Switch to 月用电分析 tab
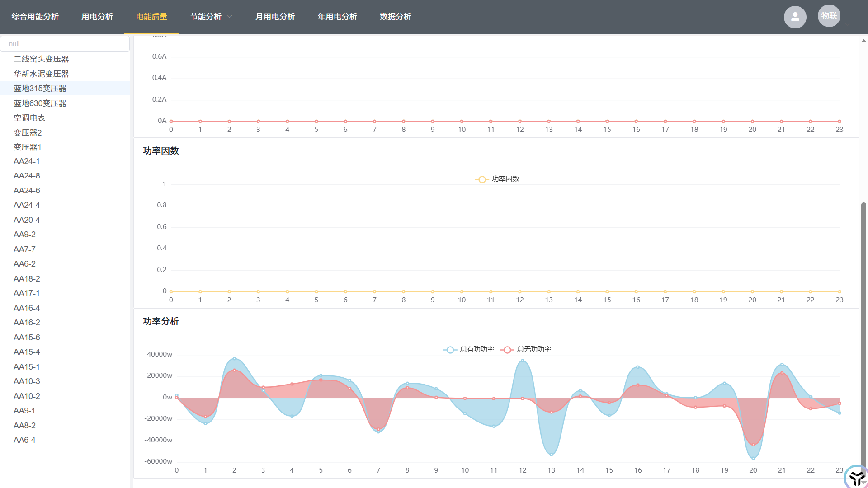This screenshot has height=488, width=868. [275, 17]
